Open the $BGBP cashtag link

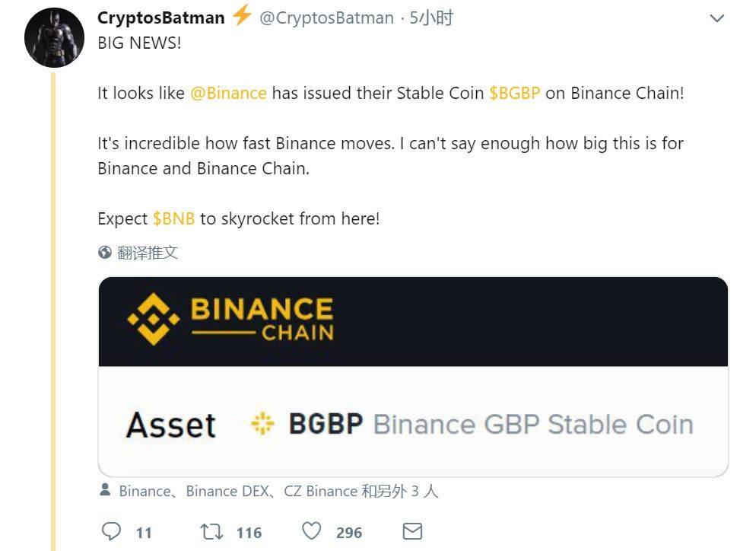click(x=514, y=93)
